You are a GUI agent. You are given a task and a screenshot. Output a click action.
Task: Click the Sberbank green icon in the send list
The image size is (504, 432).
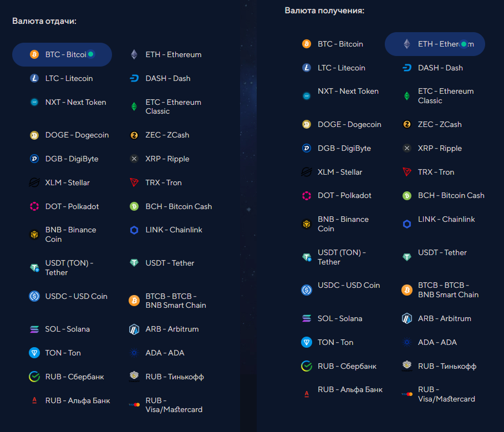34,377
